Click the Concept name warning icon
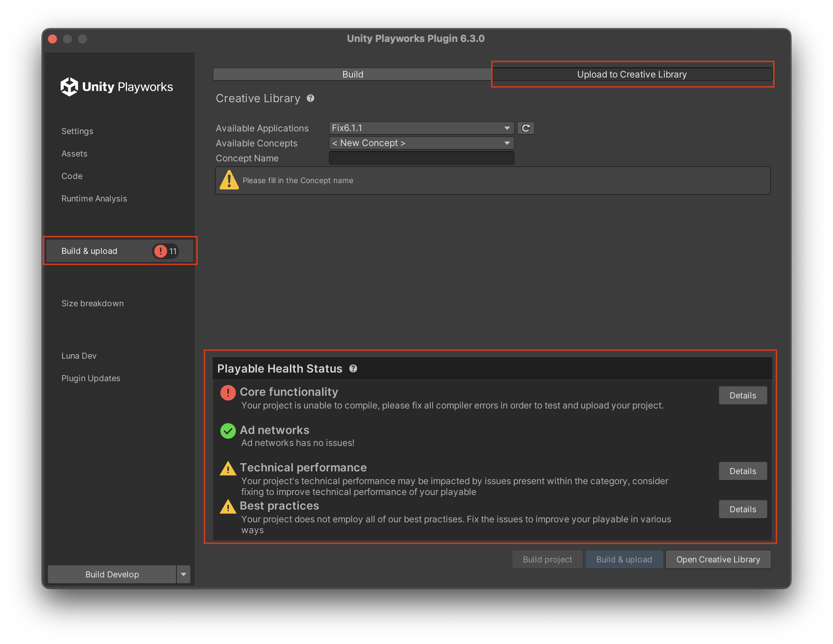 coord(229,180)
